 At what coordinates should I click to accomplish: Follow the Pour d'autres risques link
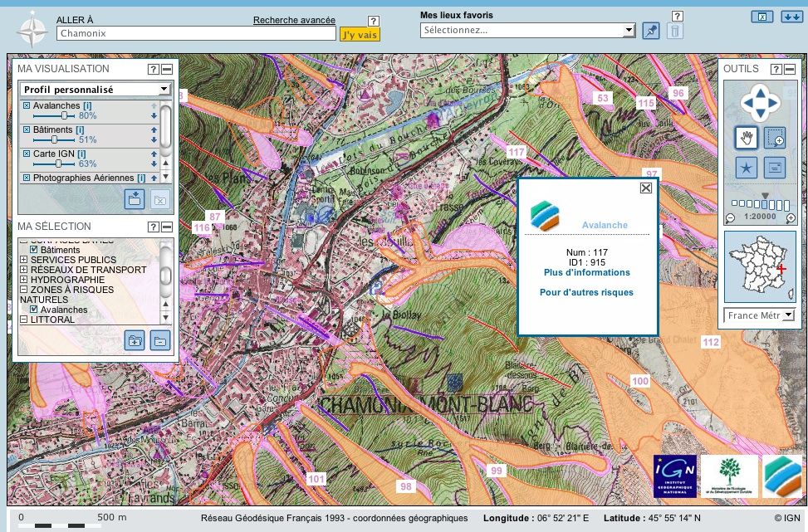pos(586,292)
